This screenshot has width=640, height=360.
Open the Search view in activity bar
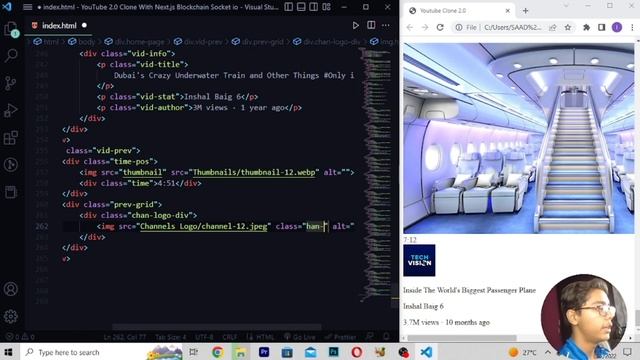(11, 55)
